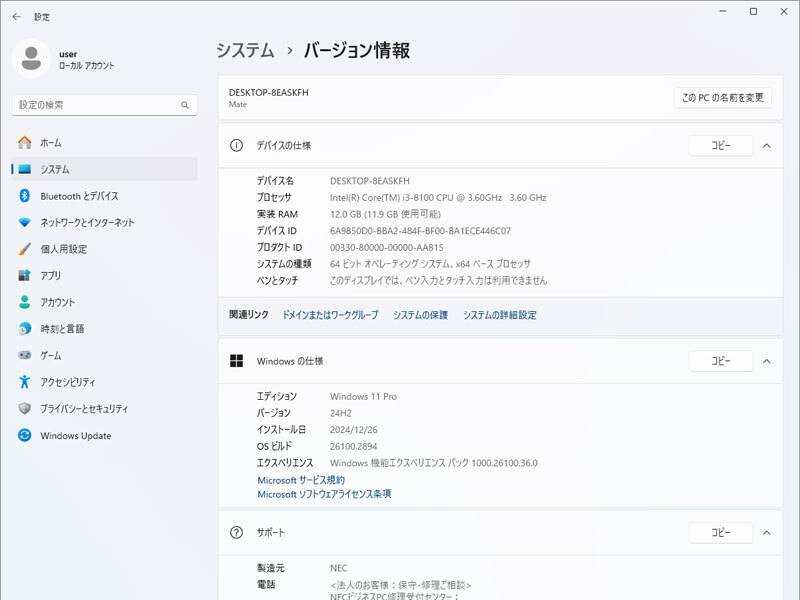Open システムの保護 link
800x600 pixels.
click(420, 315)
